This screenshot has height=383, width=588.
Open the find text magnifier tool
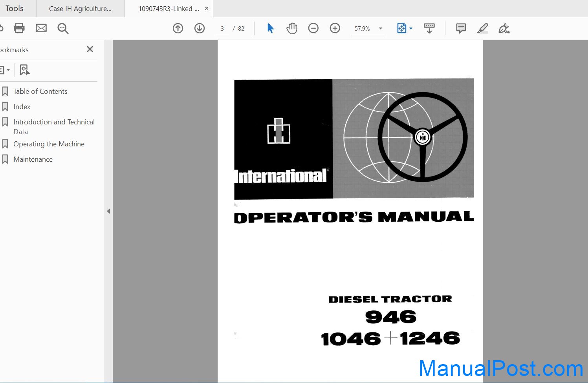coord(63,28)
